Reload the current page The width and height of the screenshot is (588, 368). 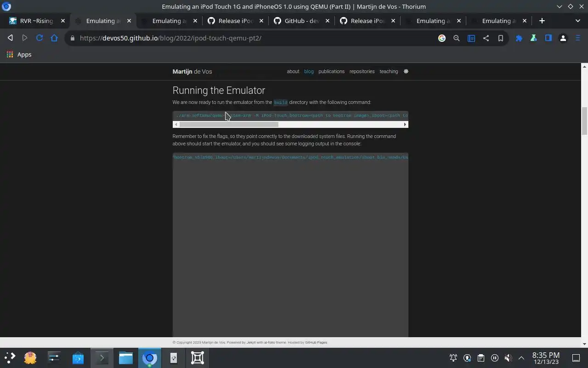coord(40,38)
